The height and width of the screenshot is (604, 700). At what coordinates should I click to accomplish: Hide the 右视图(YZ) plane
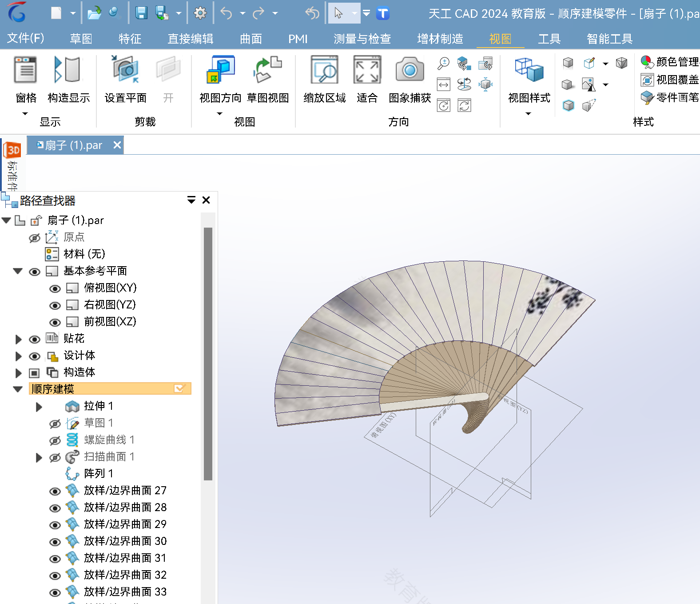pos(55,305)
